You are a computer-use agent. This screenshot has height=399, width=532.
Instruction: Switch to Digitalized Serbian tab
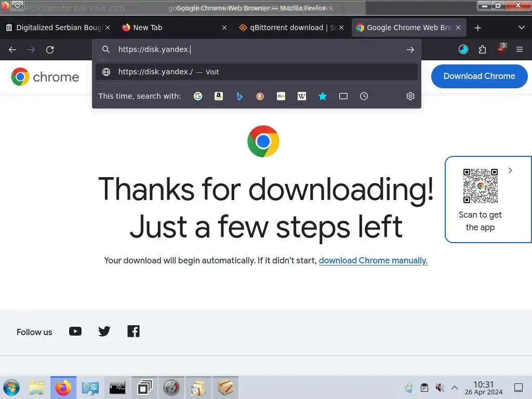pyautogui.click(x=58, y=28)
